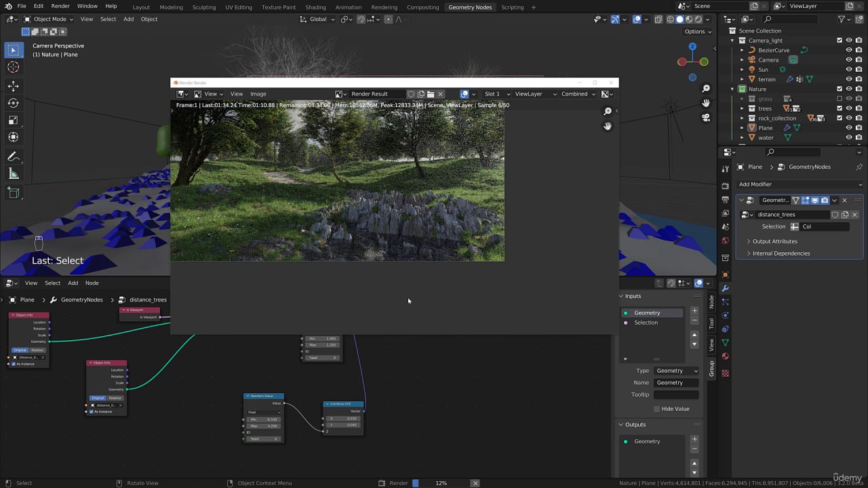Screen dimensions: 868x488
Task: Toggle visibility of the water object
Action: [849, 138]
